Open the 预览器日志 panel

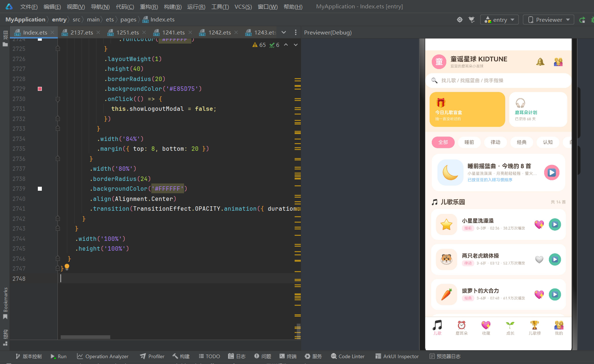pyautogui.click(x=445, y=356)
